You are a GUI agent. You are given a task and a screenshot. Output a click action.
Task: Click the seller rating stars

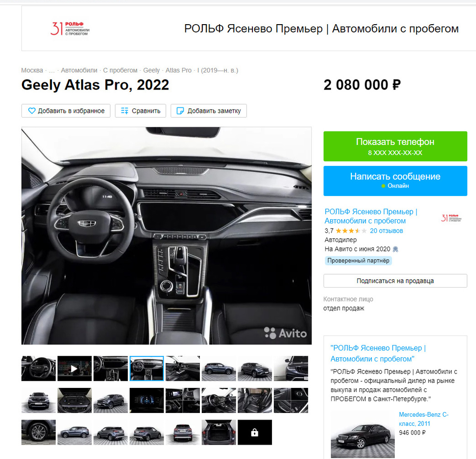point(351,230)
